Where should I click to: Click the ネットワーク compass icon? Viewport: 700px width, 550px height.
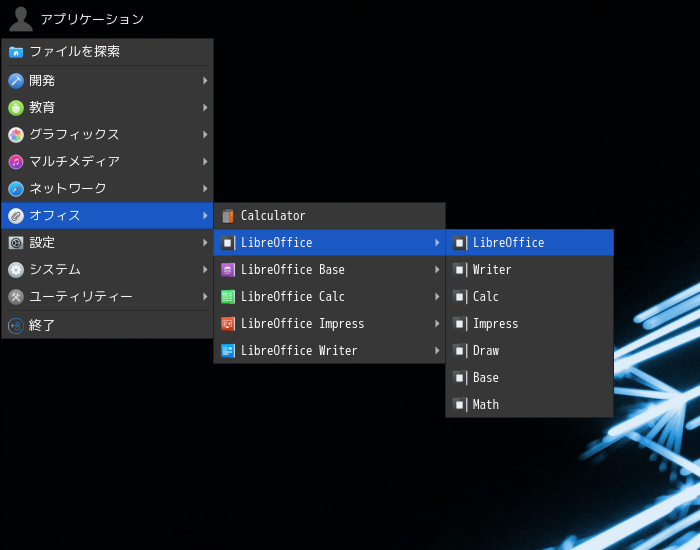pos(16,189)
